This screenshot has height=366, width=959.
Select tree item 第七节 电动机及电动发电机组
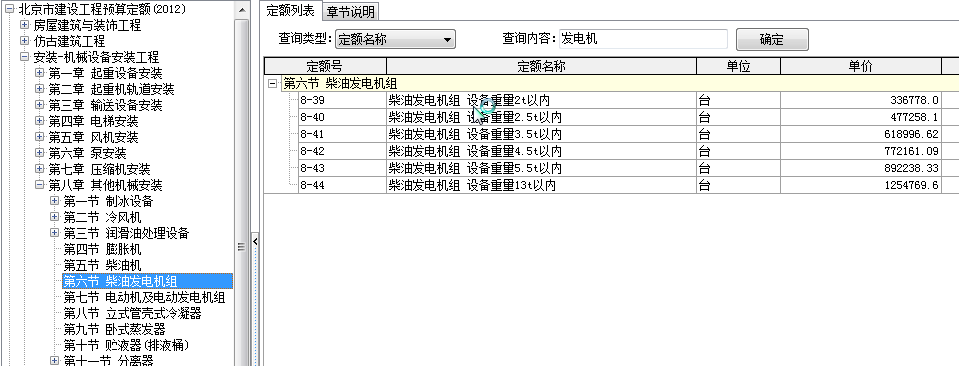click(144, 297)
